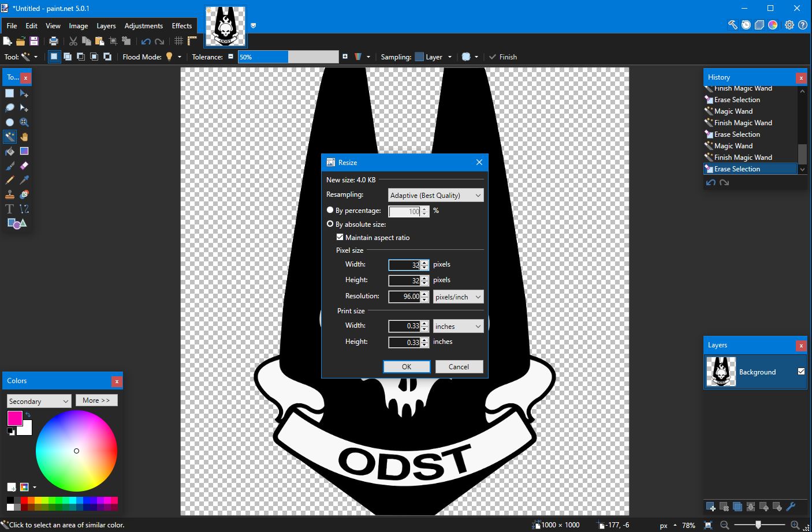Viewport: 812px width, 532px height.
Task: Click the color wheel in Colors panel
Action: click(76, 451)
